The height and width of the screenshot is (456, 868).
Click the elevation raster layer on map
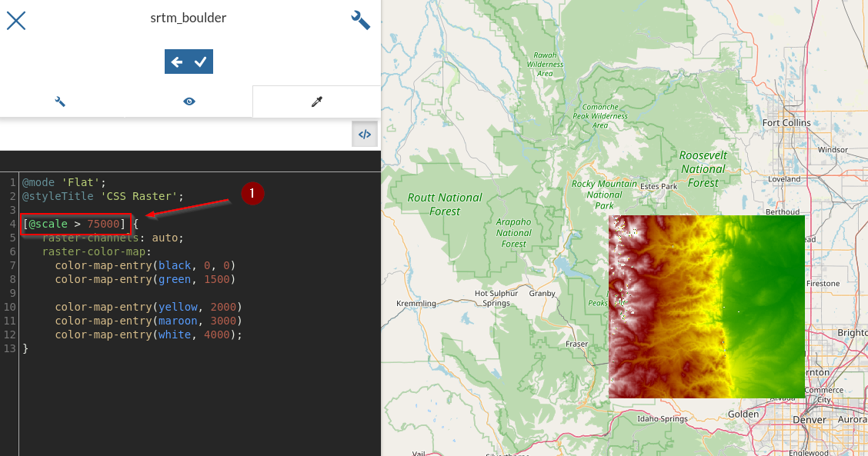706,307
